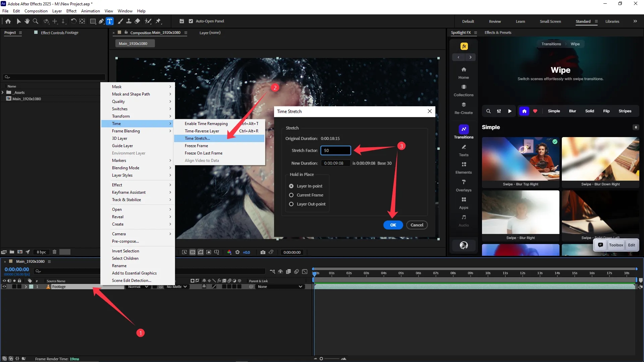Open Spotlight FX Home section

[x=464, y=72]
